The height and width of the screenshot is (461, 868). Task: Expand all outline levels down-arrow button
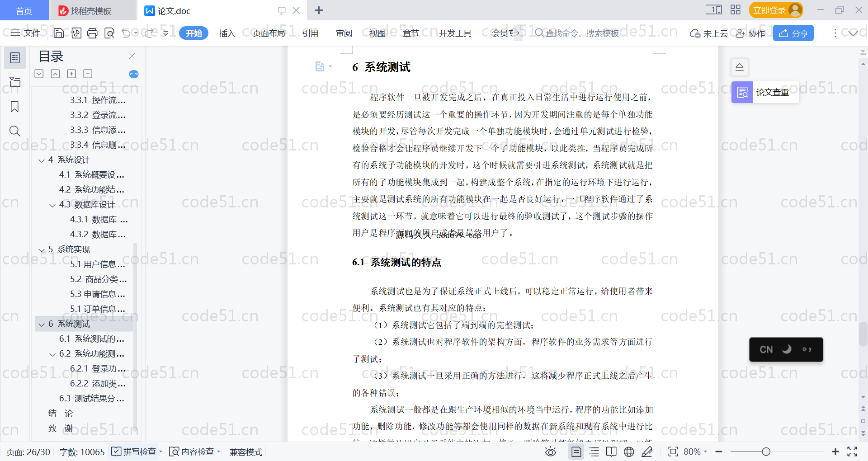tap(39, 74)
